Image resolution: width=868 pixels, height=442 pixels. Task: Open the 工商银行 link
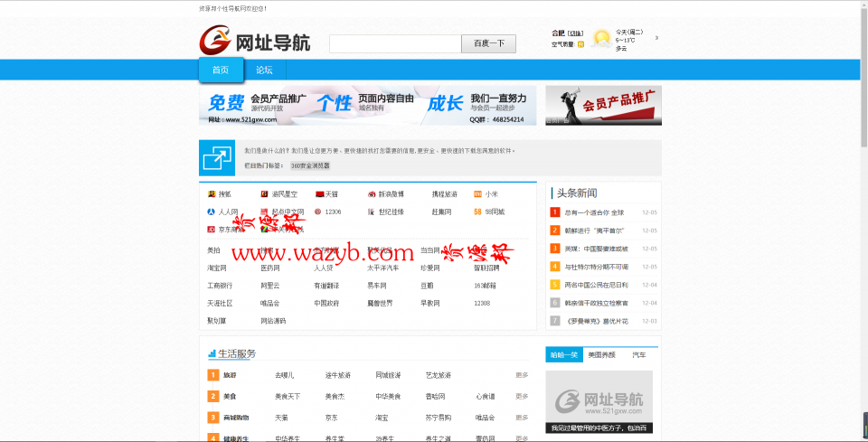coord(220,286)
